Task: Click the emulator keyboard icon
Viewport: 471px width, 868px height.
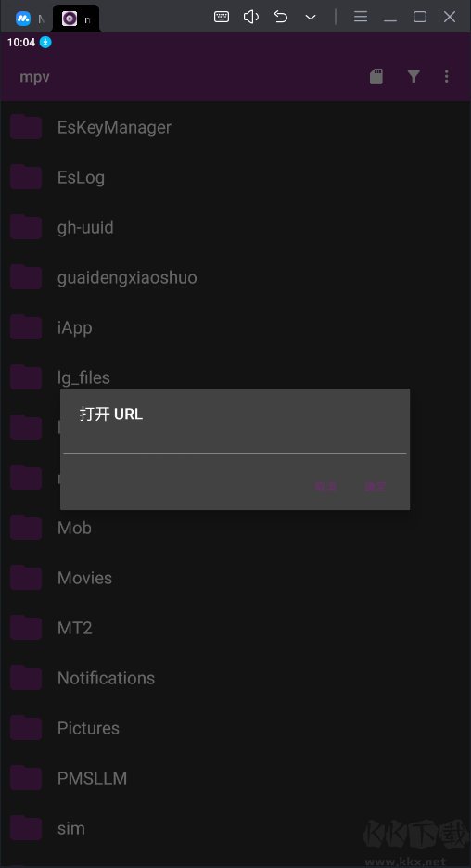Action: pos(222,17)
